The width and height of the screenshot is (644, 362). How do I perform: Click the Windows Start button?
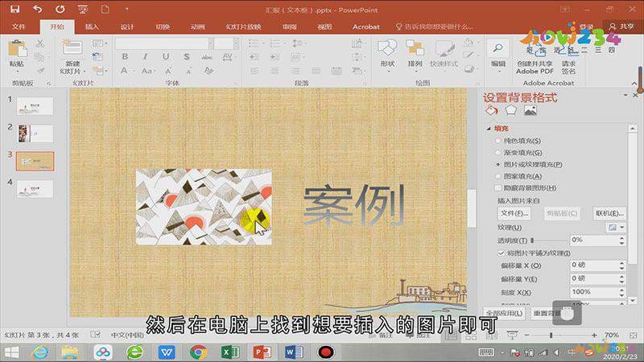[x=12, y=352]
